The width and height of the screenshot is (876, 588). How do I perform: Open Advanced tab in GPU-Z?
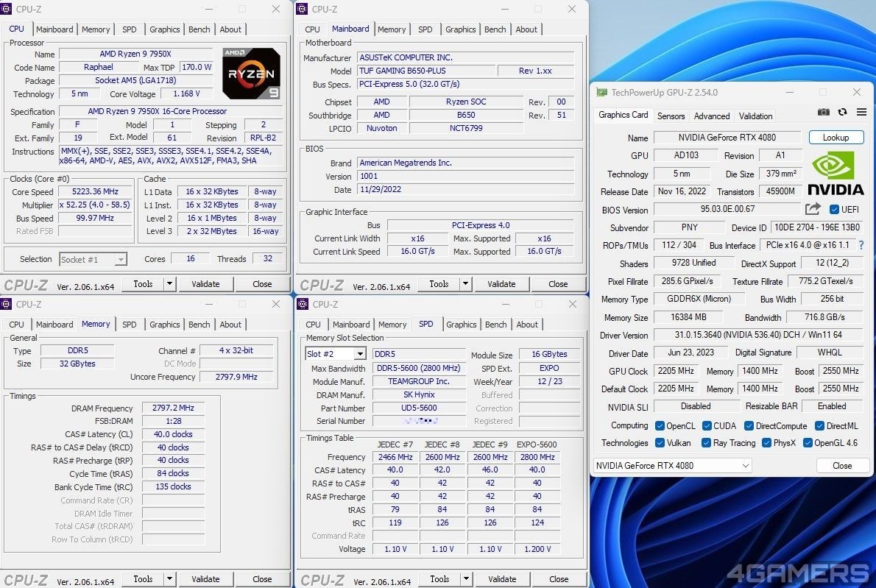click(x=711, y=116)
